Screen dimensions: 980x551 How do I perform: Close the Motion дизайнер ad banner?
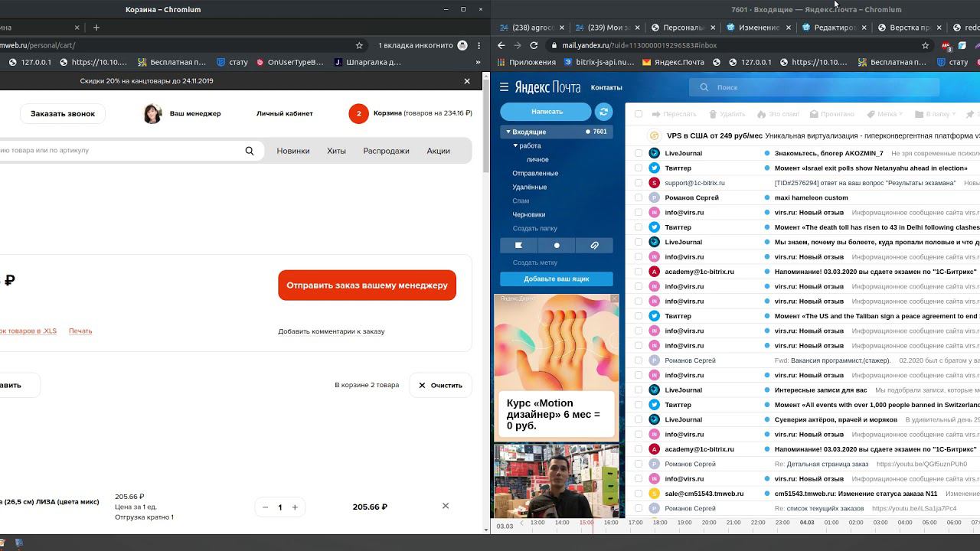(x=614, y=298)
